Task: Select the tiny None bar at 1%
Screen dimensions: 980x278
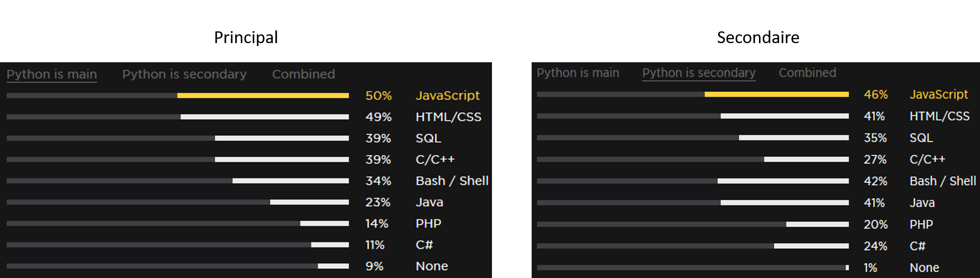Action: click(847, 268)
